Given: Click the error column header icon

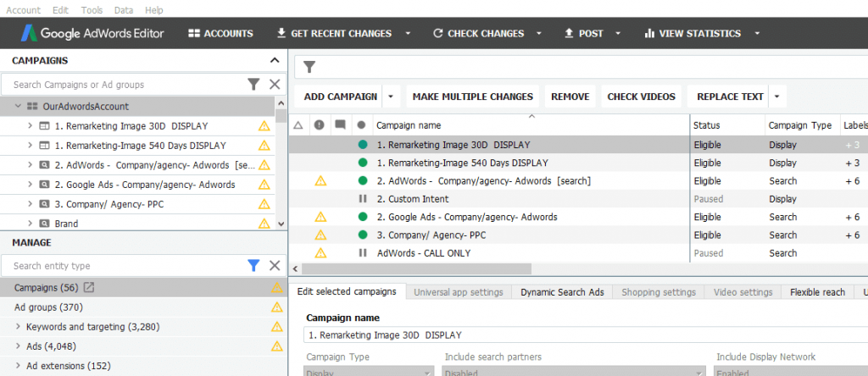Looking at the screenshot, I should (x=320, y=124).
